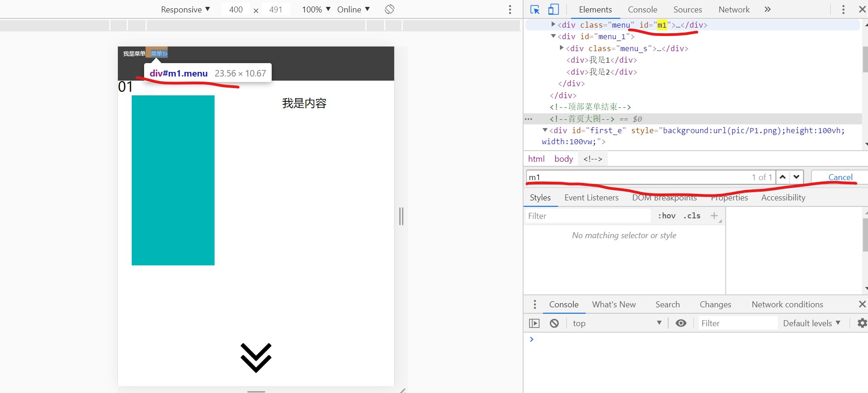Image resolution: width=868 pixels, height=393 pixels.
Task: Click the double down-arrow icon on page
Action: click(256, 358)
